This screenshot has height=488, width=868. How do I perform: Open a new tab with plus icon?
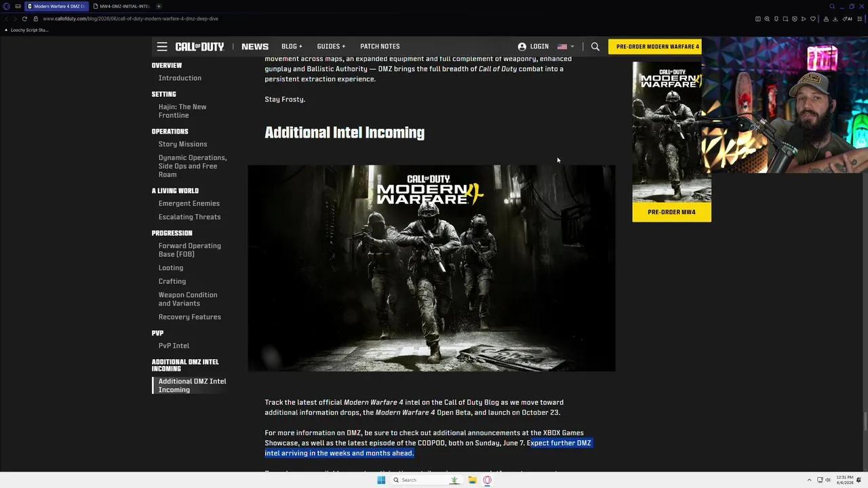click(x=159, y=6)
